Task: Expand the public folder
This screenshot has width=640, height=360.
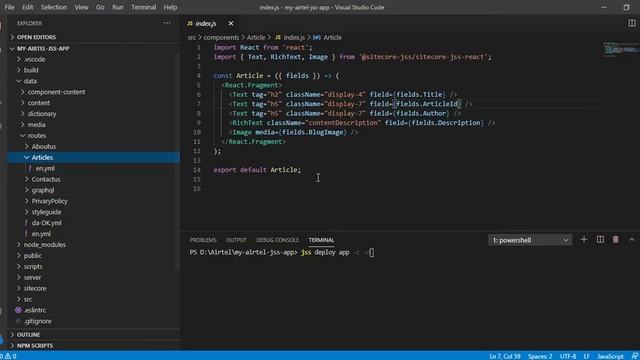Action: [x=32, y=256]
